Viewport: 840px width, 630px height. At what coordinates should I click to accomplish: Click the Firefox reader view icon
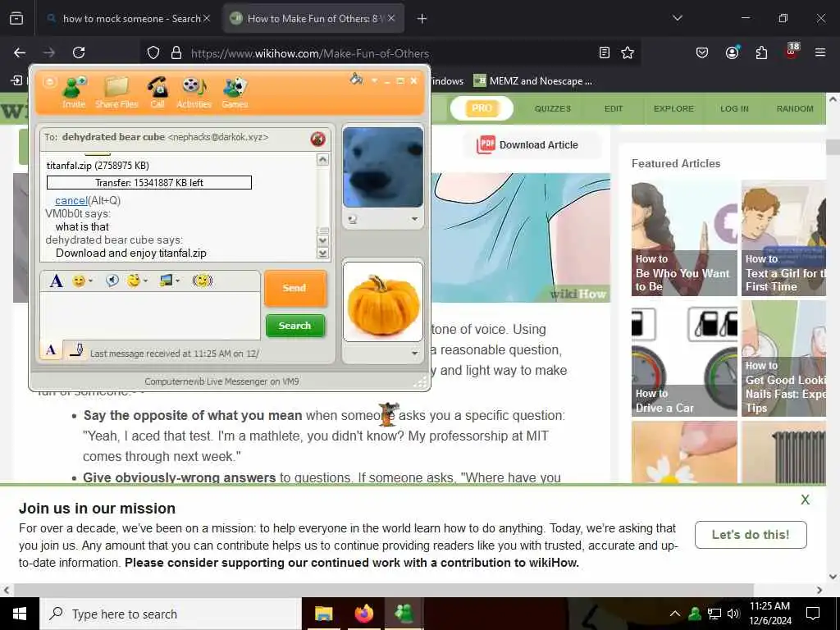point(605,52)
